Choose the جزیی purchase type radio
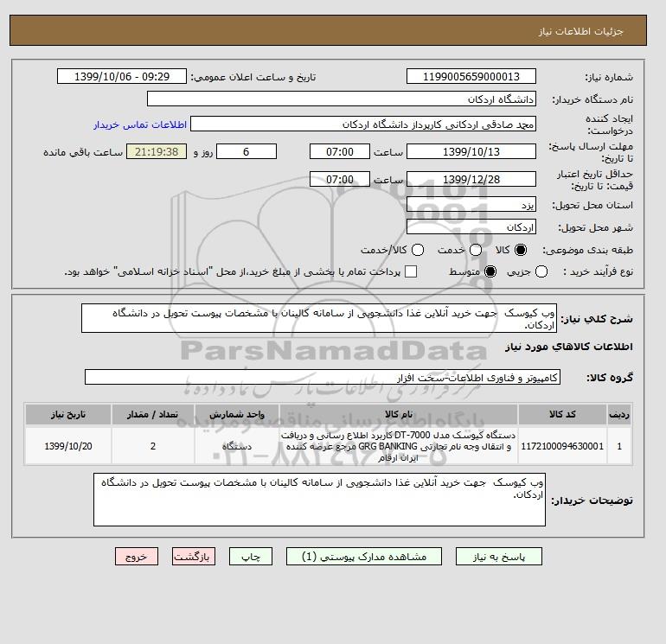 tap(541, 271)
